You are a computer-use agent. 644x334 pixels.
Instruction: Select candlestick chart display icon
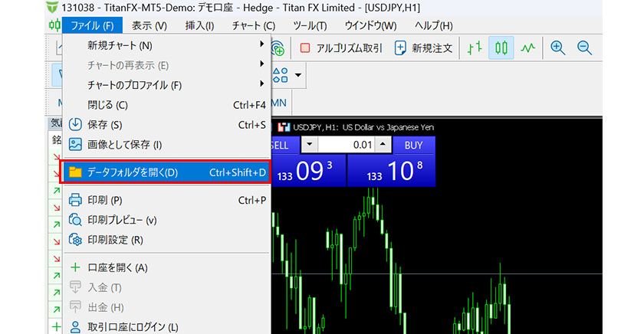pos(501,47)
